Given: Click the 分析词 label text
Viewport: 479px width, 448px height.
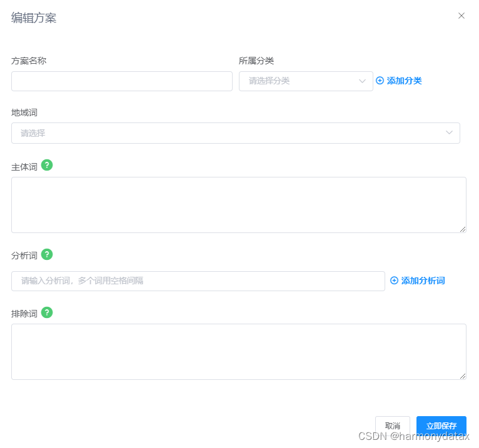Looking at the screenshot, I should coord(24,256).
